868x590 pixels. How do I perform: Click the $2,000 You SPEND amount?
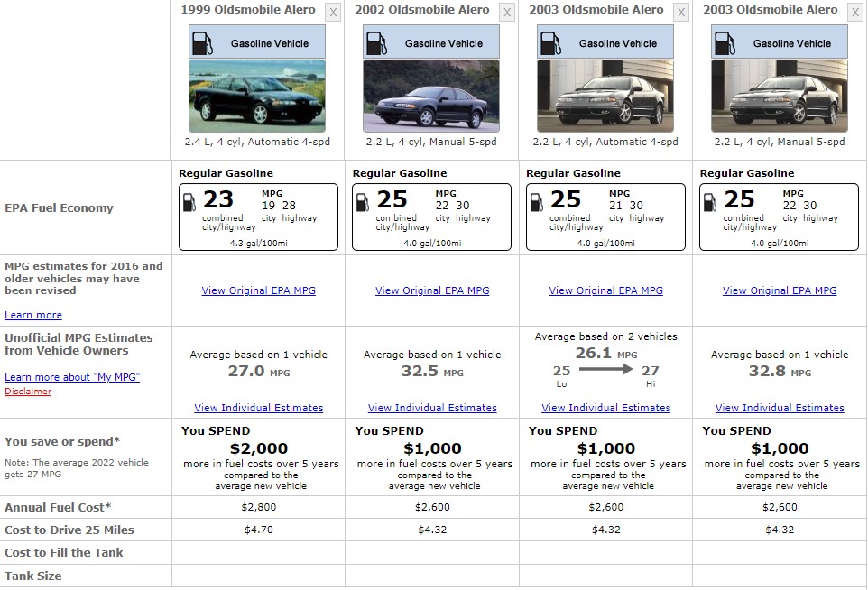[x=259, y=448]
